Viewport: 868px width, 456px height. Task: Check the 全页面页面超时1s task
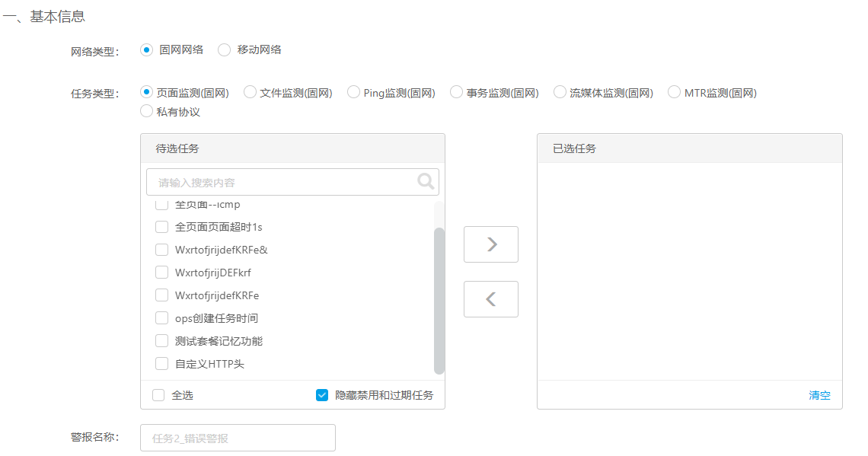coord(161,227)
